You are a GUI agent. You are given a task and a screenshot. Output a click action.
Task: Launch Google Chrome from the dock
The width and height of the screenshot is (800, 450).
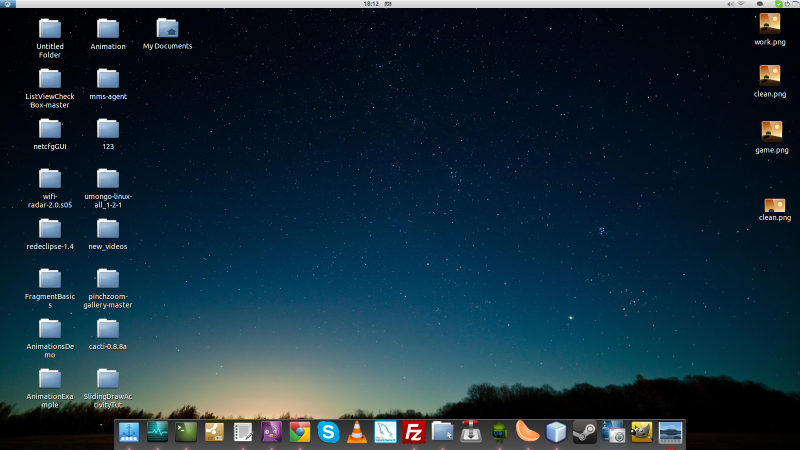click(299, 432)
